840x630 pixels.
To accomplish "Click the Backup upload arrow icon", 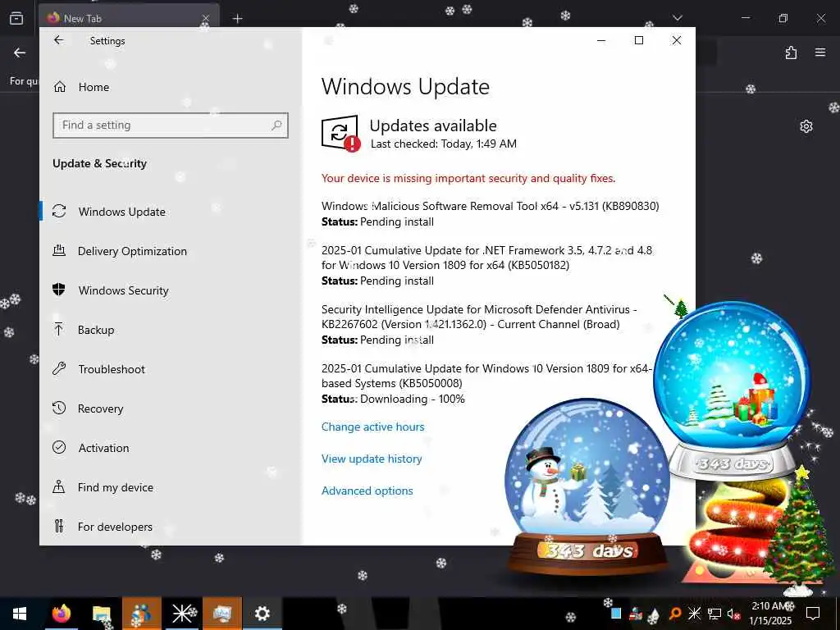I will pyautogui.click(x=59, y=329).
